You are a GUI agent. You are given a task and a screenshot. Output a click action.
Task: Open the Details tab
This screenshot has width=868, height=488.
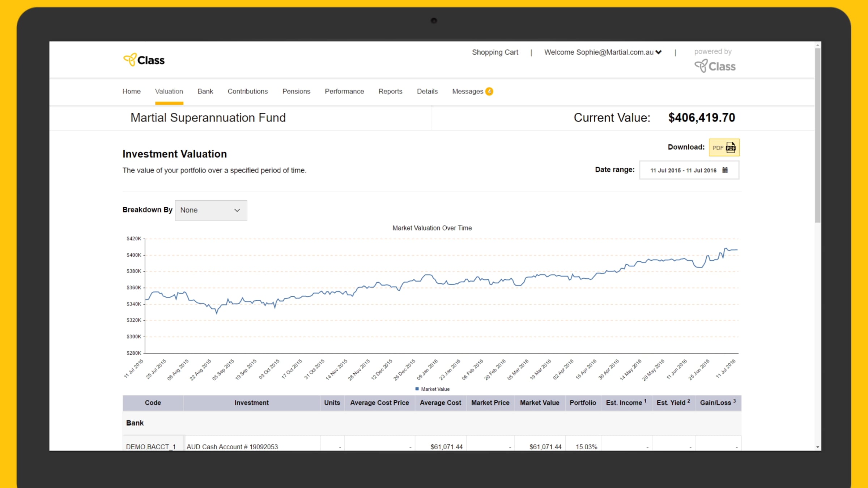click(x=427, y=91)
